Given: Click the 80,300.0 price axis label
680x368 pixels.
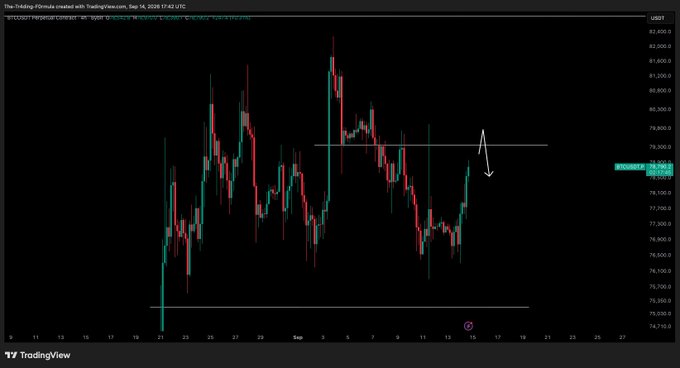Looking at the screenshot, I should pyautogui.click(x=660, y=109).
